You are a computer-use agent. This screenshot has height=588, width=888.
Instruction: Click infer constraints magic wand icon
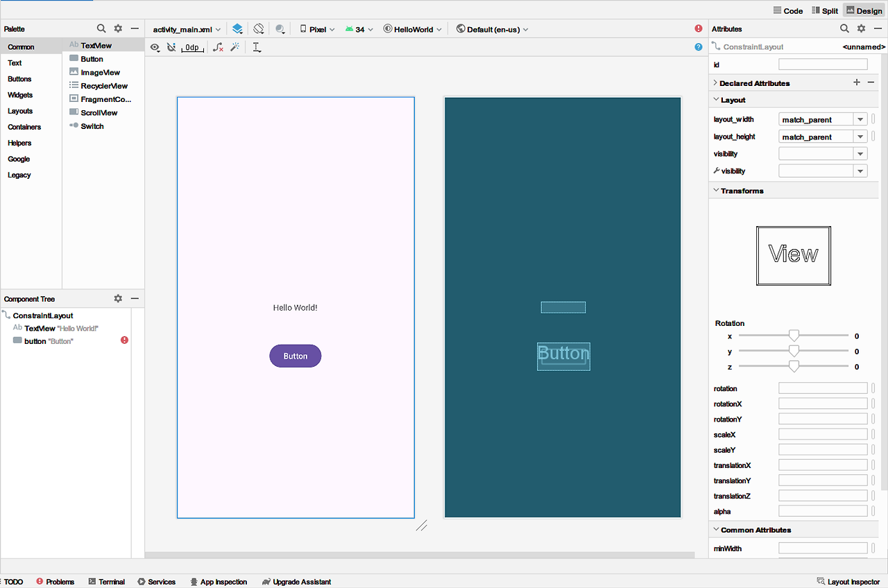tap(235, 47)
